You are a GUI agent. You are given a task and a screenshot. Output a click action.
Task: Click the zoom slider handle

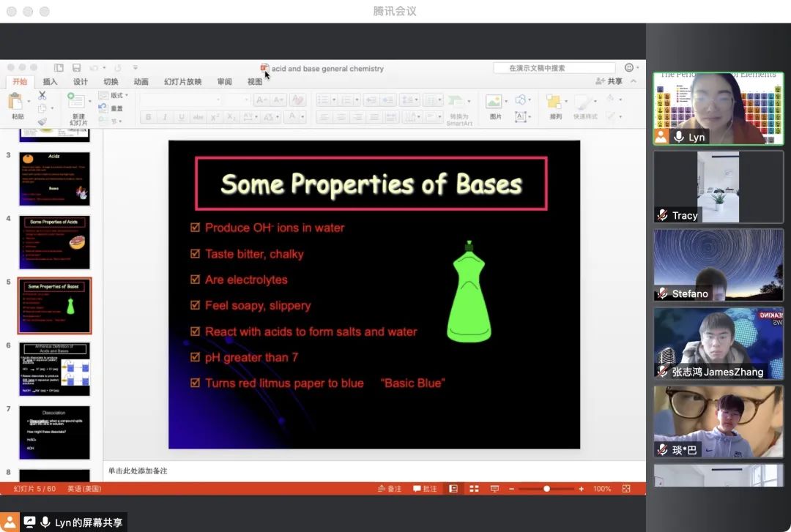(x=546, y=489)
